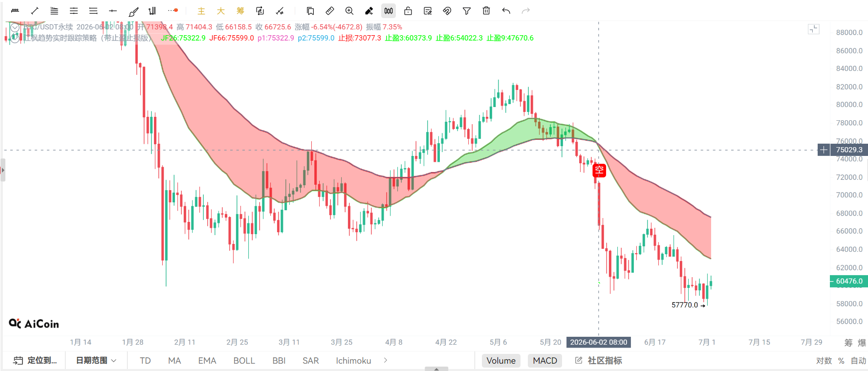Toggle the % percentage scale

coord(841,361)
